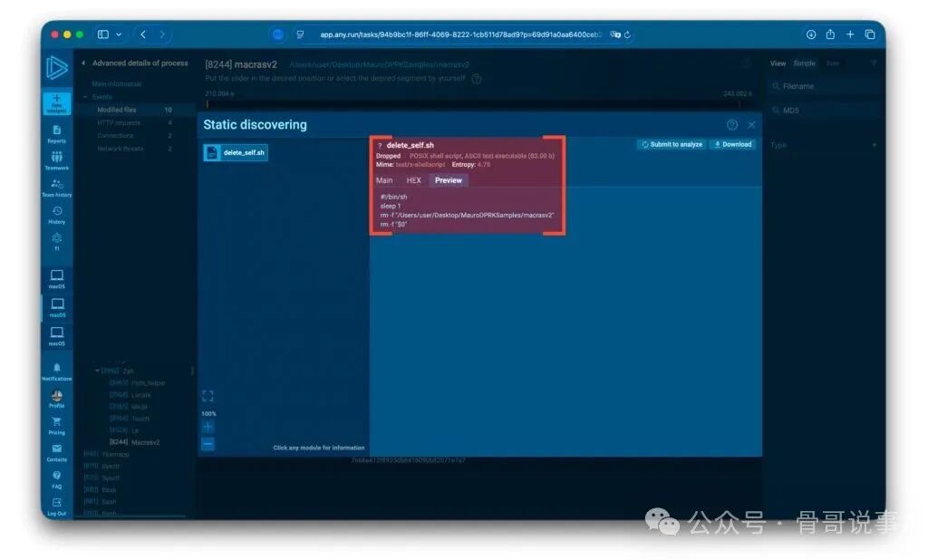Click the fullscreen expand icon in module map

(x=208, y=395)
